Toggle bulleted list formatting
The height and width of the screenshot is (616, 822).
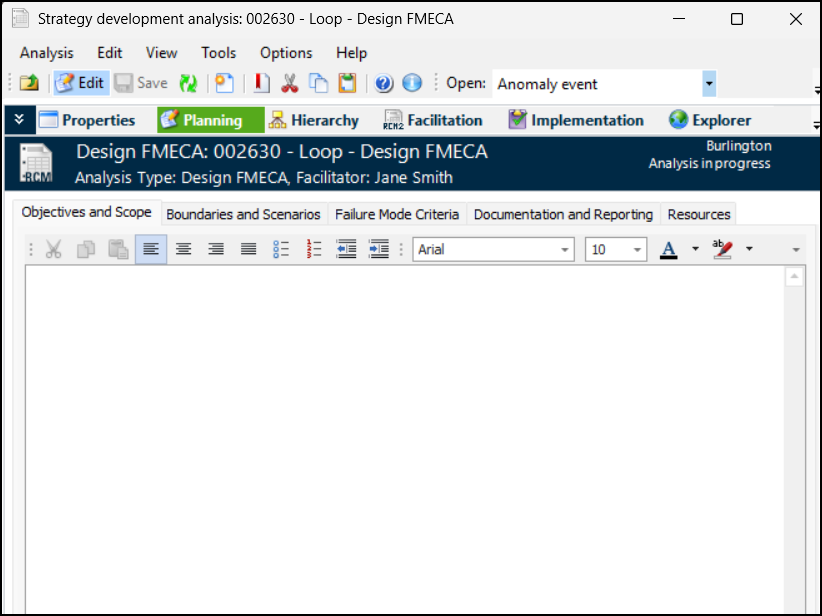[x=281, y=249]
